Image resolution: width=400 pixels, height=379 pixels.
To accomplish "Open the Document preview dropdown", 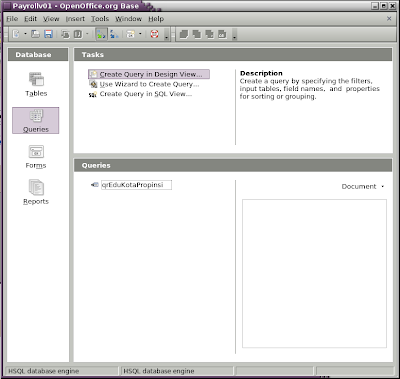I will click(363, 186).
